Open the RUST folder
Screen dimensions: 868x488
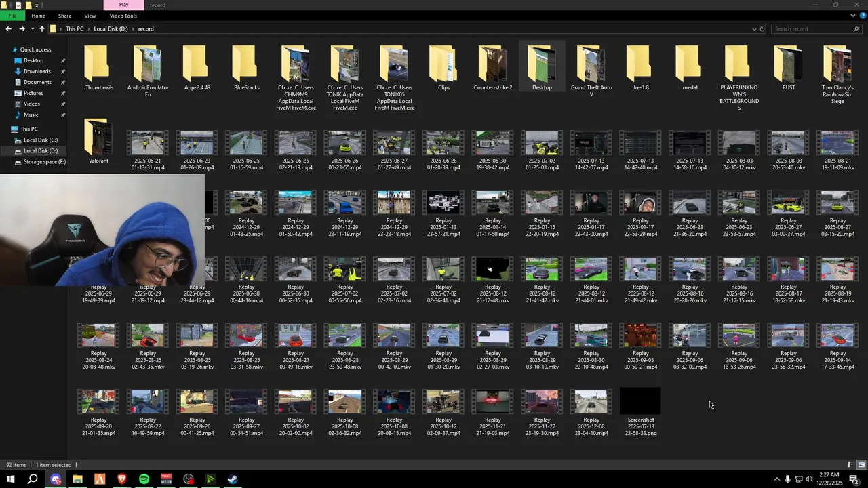point(789,68)
